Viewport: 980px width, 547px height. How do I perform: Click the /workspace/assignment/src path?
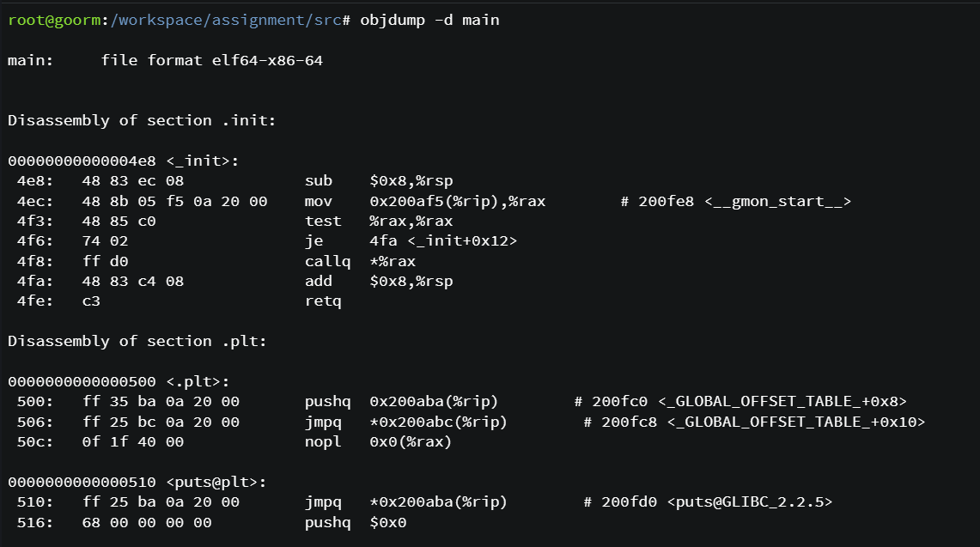pos(226,20)
